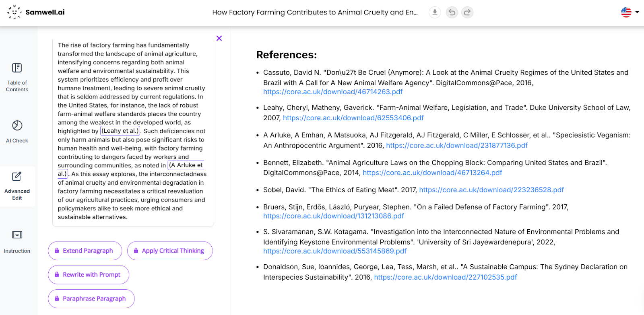Click the Samwell.ai brand name text
Screen dimensions: 644x315
[45, 12]
